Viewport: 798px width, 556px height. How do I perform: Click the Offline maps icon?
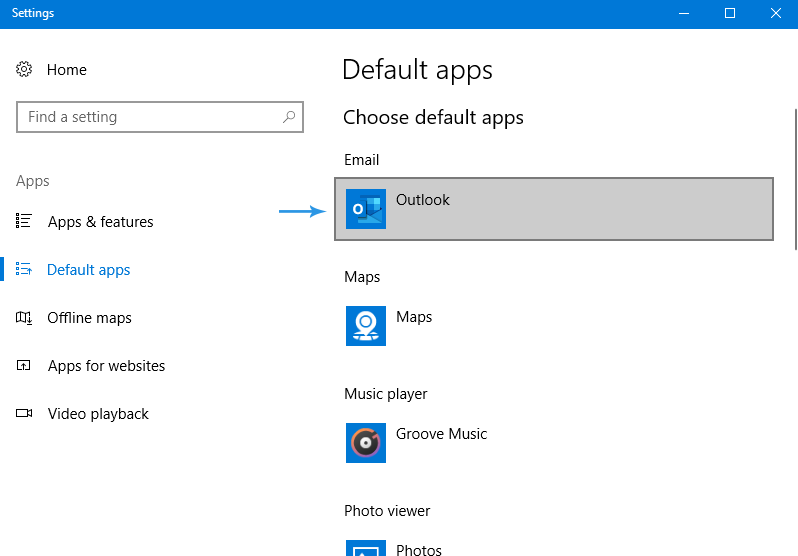click(x=23, y=318)
